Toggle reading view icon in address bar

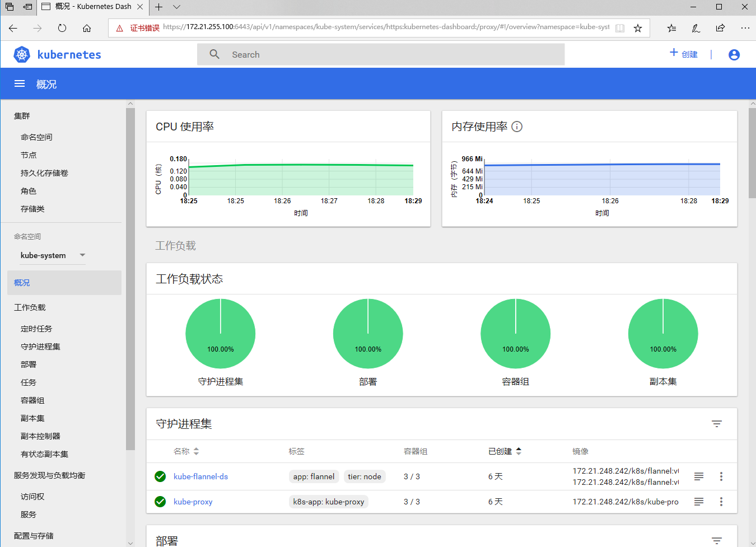coord(620,28)
